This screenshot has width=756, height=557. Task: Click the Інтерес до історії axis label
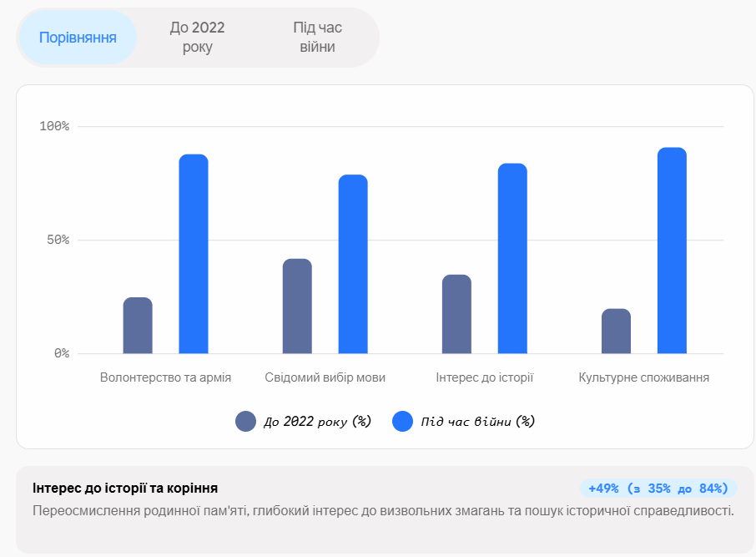pyautogui.click(x=485, y=377)
